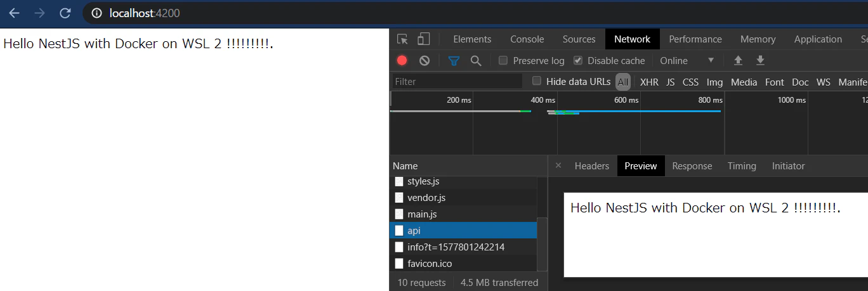Viewport: 868px width, 291px height.
Task: Click the Name column header
Action: [468, 166]
